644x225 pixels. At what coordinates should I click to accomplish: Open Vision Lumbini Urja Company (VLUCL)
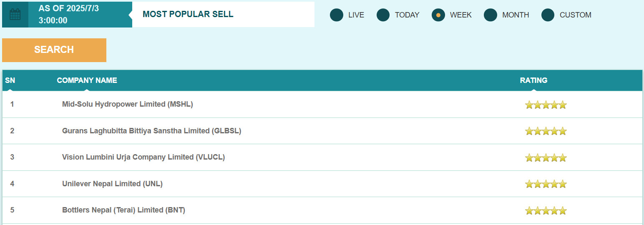click(143, 157)
